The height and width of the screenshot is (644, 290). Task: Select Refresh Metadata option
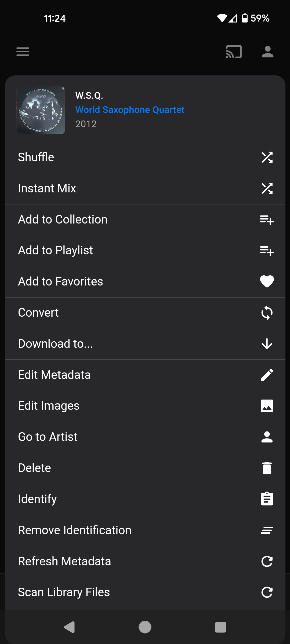(64, 561)
